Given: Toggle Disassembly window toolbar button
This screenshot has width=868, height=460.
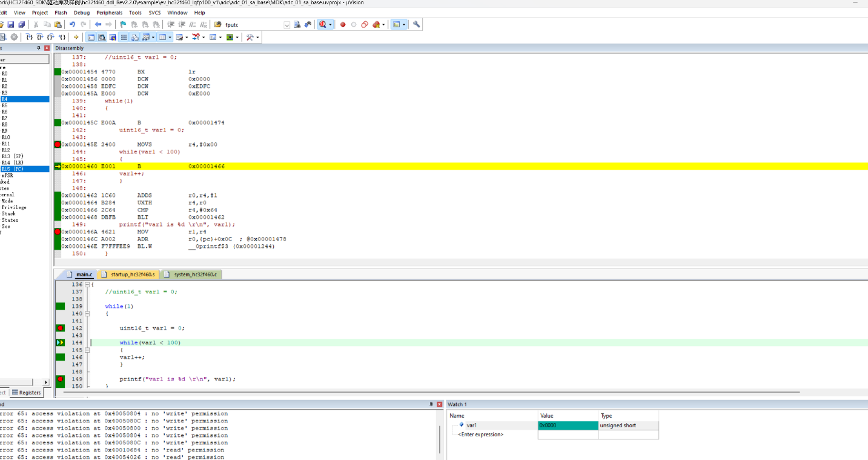Looking at the screenshot, I should tap(102, 38).
